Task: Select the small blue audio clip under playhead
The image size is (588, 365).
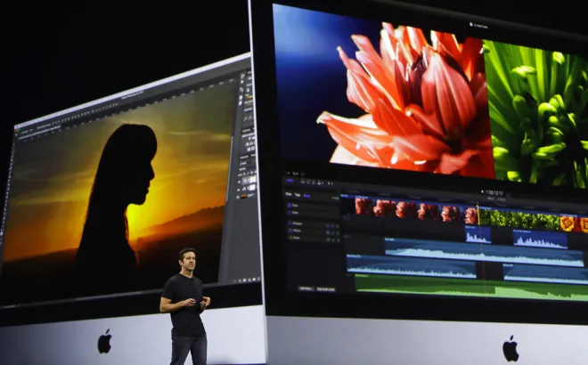Action: [478, 235]
